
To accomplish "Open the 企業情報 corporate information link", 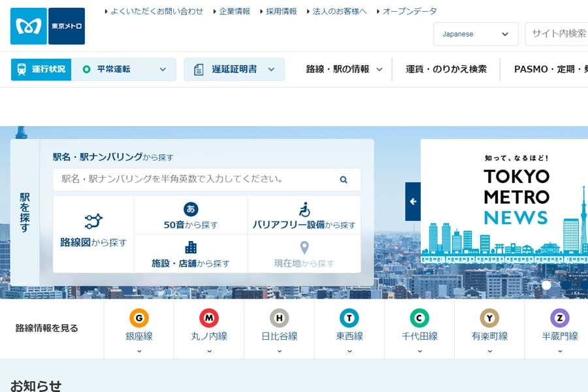I will (x=235, y=10).
